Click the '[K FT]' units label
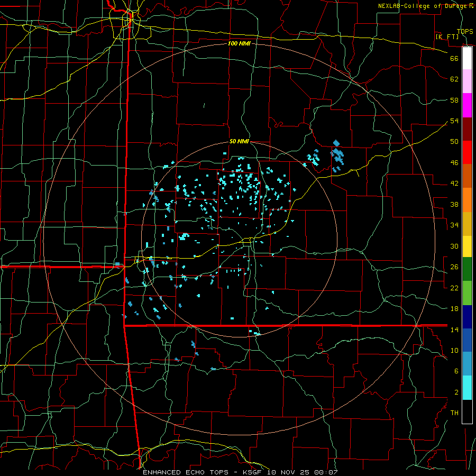This screenshot has height=476, width=476. click(447, 36)
